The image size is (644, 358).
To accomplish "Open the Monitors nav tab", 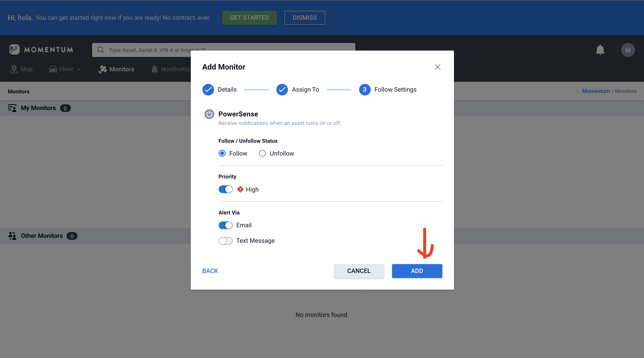I will [x=116, y=69].
